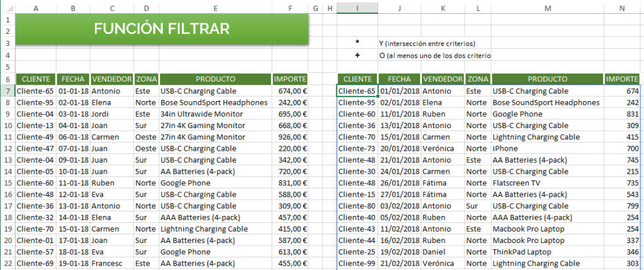The image size is (644, 270).
Task: Select column M header
Action: [548, 8]
